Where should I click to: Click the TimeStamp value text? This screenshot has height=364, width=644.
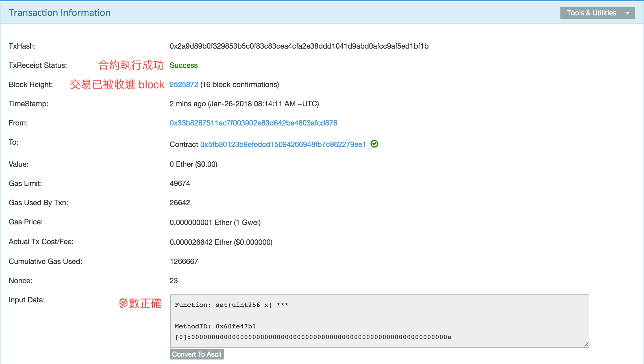coord(244,104)
